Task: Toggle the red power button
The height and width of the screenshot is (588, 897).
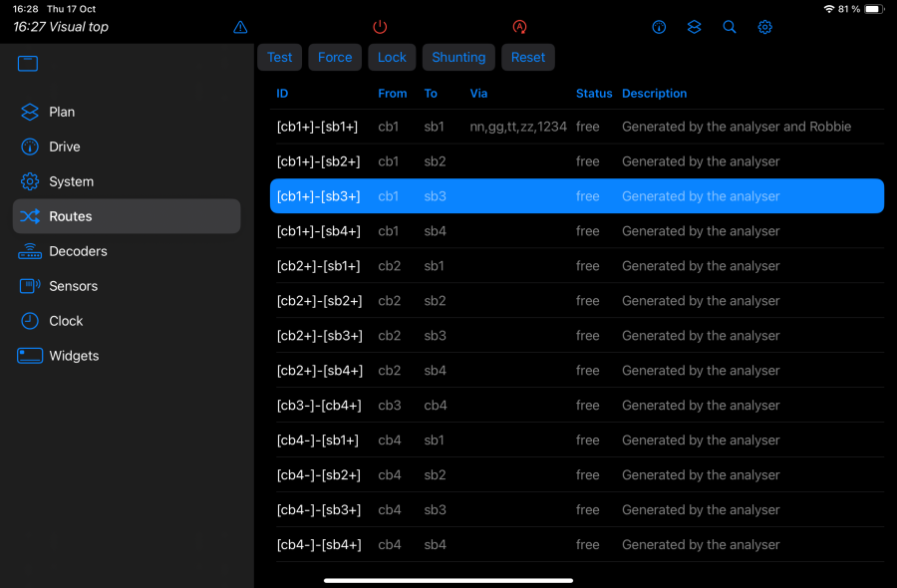Action: tap(380, 27)
